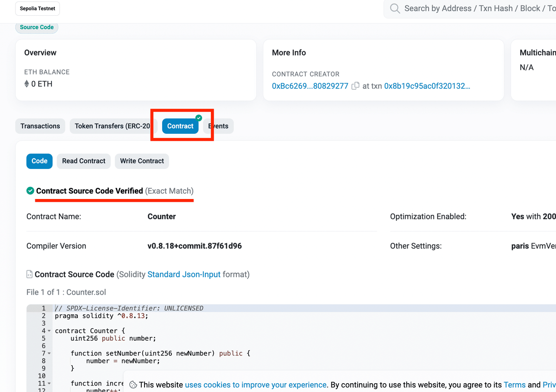Click the number = newNumber; code line
Image resolution: width=556 pixels, height=392 pixels.
click(123, 361)
